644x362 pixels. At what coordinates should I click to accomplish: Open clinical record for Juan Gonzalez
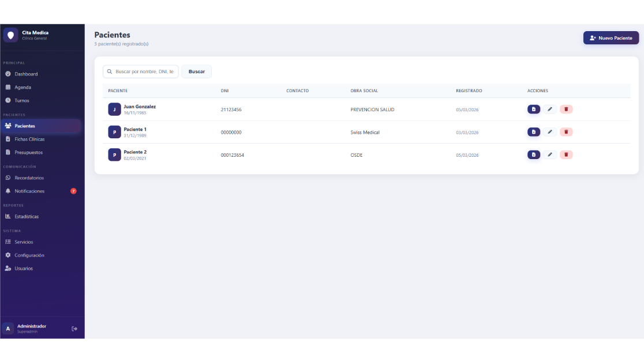coord(533,109)
